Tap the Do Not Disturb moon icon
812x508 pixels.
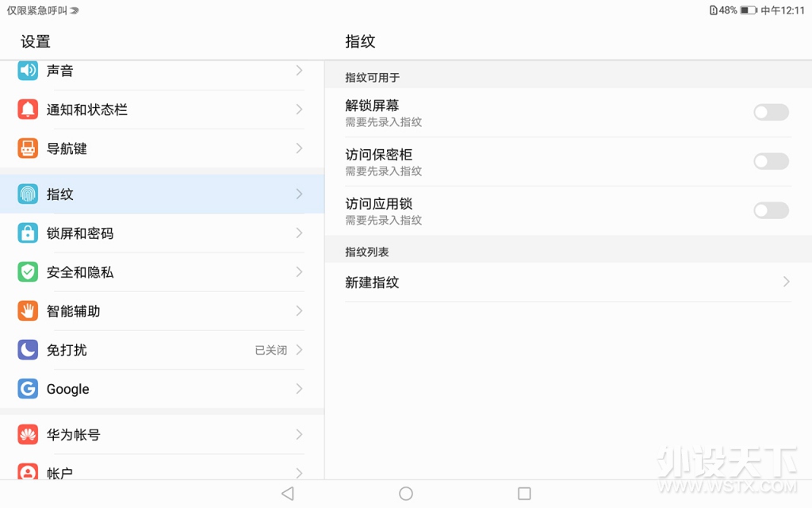click(28, 350)
